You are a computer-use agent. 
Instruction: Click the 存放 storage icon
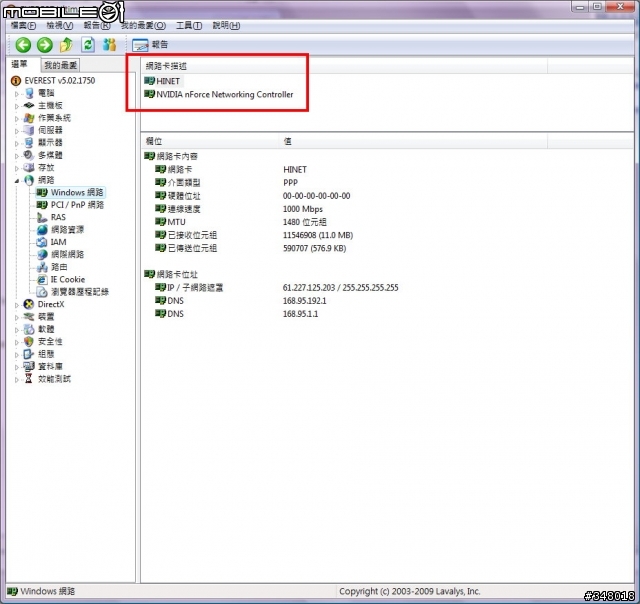[29, 167]
